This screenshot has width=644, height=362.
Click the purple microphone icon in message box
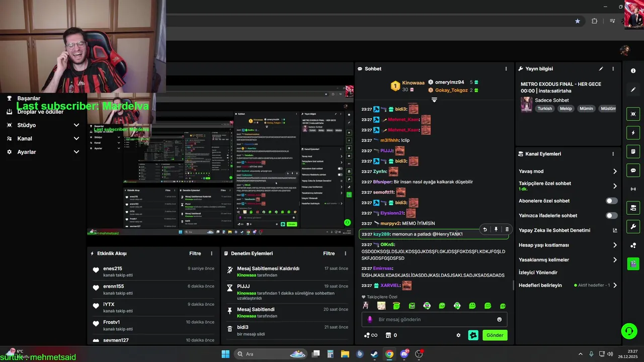(370, 319)
